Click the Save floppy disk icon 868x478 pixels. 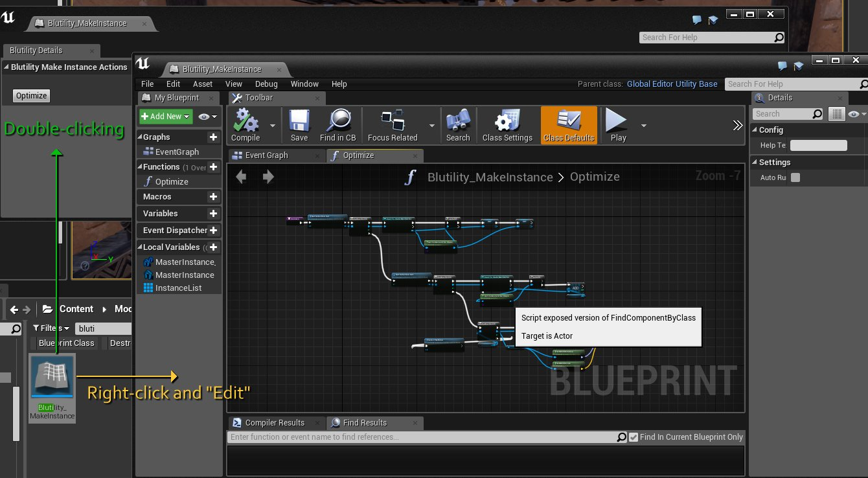click(x=299, y=121)
